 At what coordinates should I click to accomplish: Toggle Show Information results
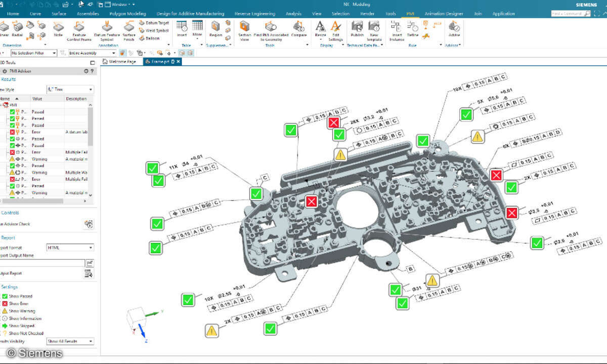pyautogui.click(x=21, y=318)
